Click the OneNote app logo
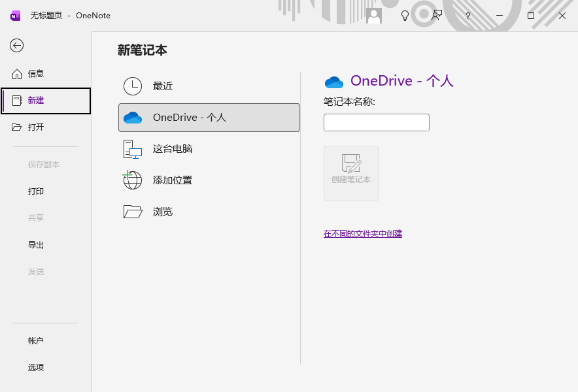The height and width of the screenshot is (392, 578). 16,16
